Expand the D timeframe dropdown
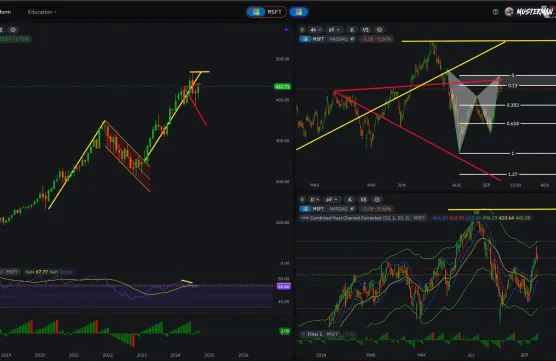Image resolution: width=556 pixels, height=361 pixels. [x=315, y=200]
